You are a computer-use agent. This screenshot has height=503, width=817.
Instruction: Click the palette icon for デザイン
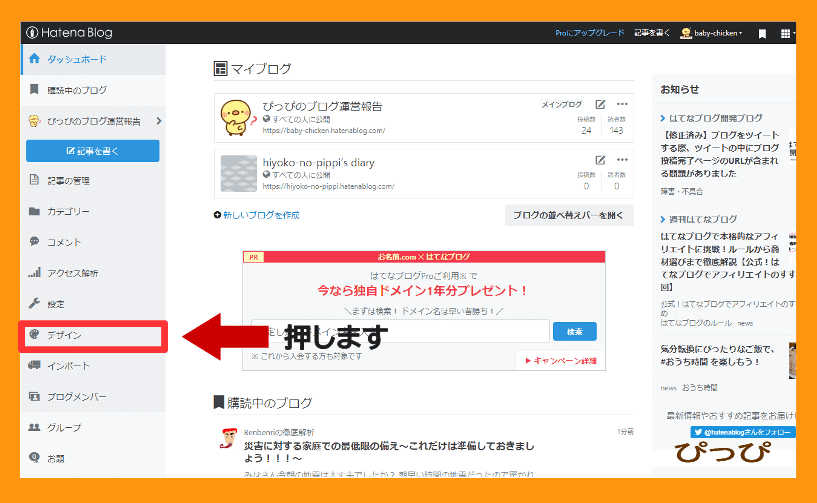point(34,334)
